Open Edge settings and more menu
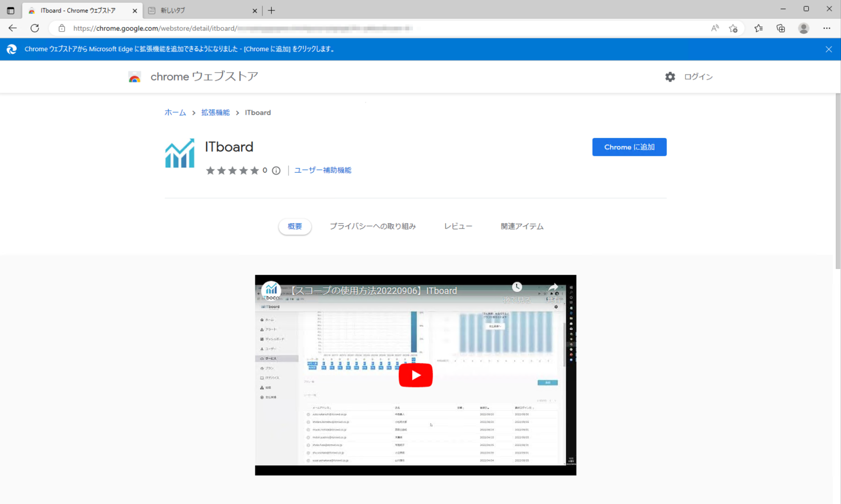 tap(827, 28)
